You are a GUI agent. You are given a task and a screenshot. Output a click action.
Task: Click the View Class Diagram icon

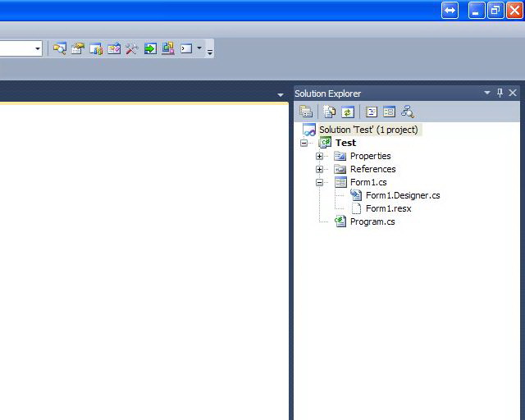[x=408, y=112]
